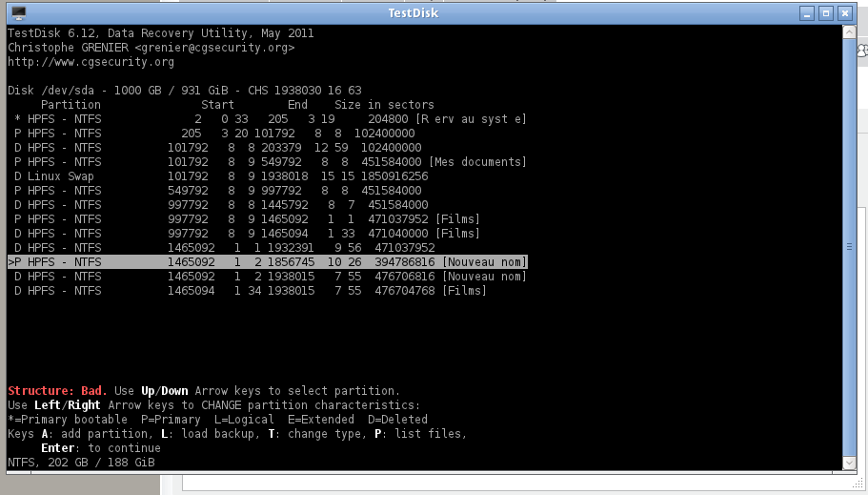Click the scrollbar down arrow
Screen dimensions: 868x495
click(x=849, y=463)
